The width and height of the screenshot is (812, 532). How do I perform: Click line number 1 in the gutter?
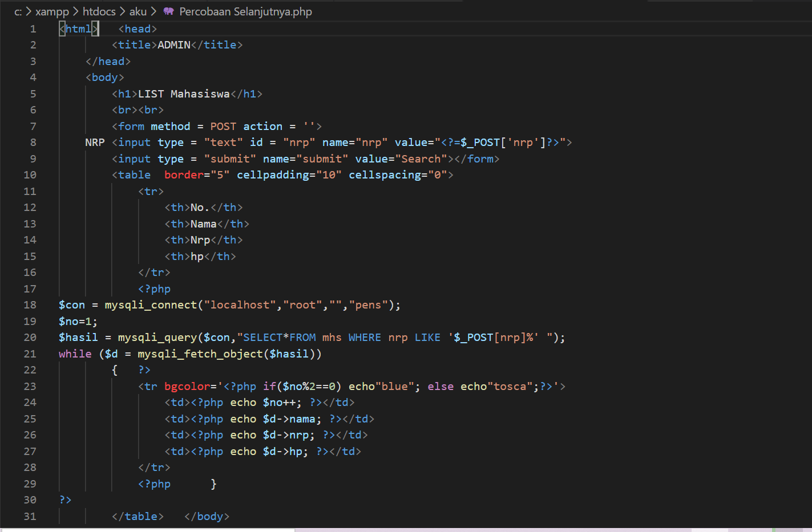[x=33, y=29]
